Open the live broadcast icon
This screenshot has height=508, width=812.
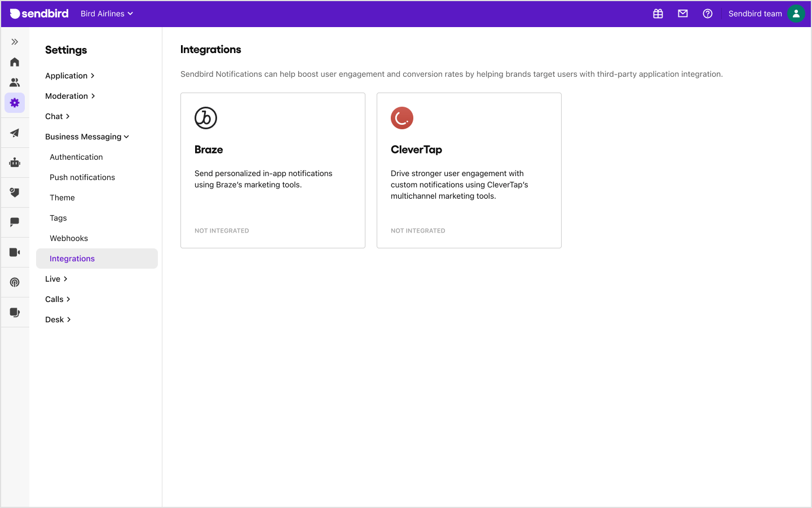pos(15,282)
